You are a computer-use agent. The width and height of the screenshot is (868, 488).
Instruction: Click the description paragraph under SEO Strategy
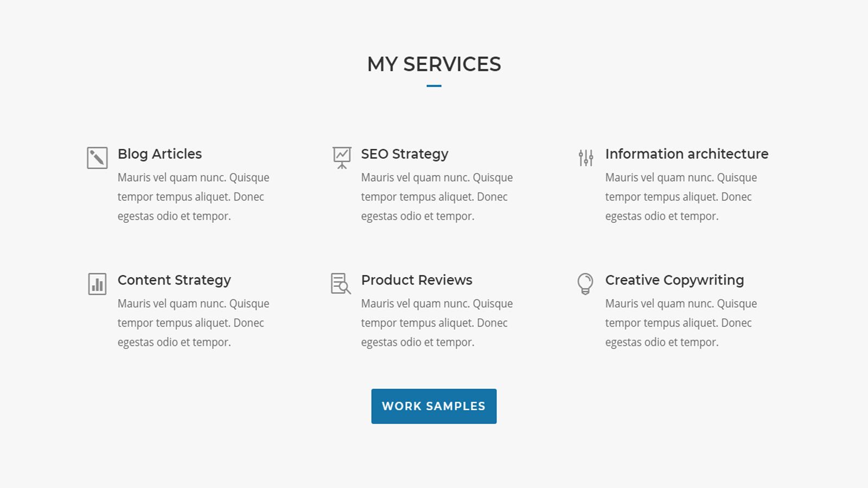(437, 197)
